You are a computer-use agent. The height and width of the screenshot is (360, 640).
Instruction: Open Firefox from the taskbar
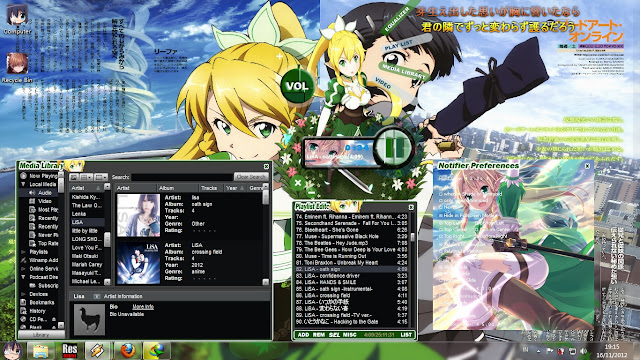tap(127, 351)
